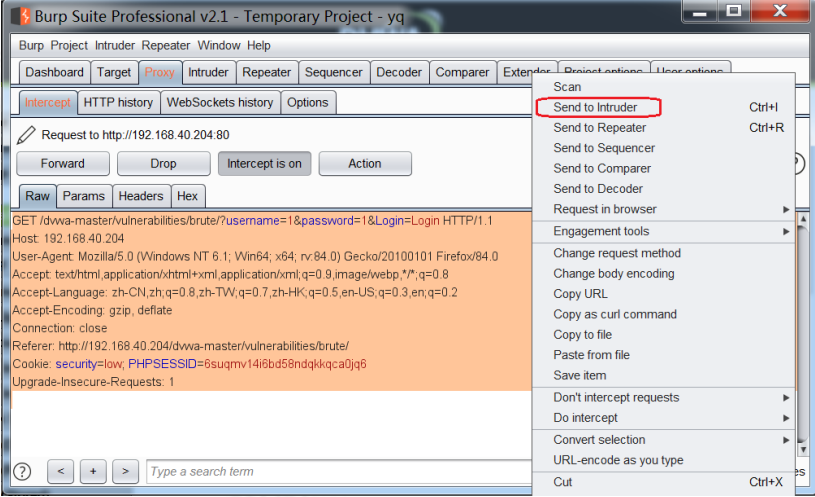Toggle the Intercept is on button
The image size is (815, 497).
[264, 164]
